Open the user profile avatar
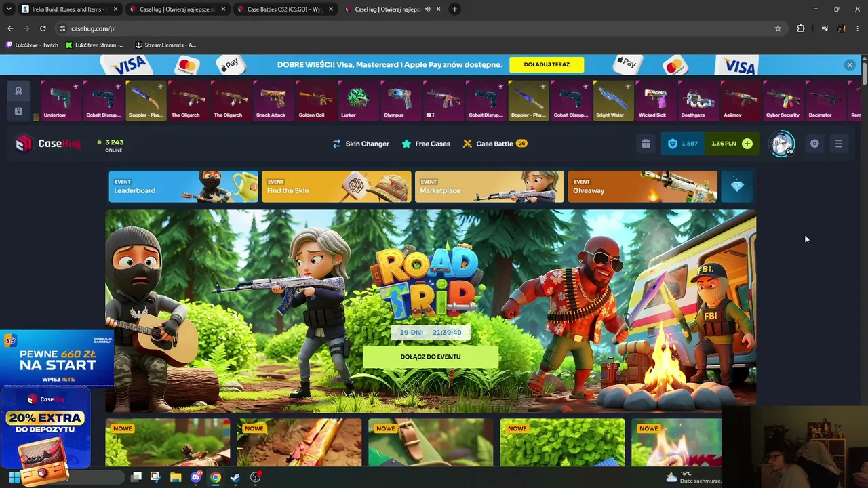Image resolution: width=868 pixels, height=488 pixels. pyautogui.click(x=783, y=144)
